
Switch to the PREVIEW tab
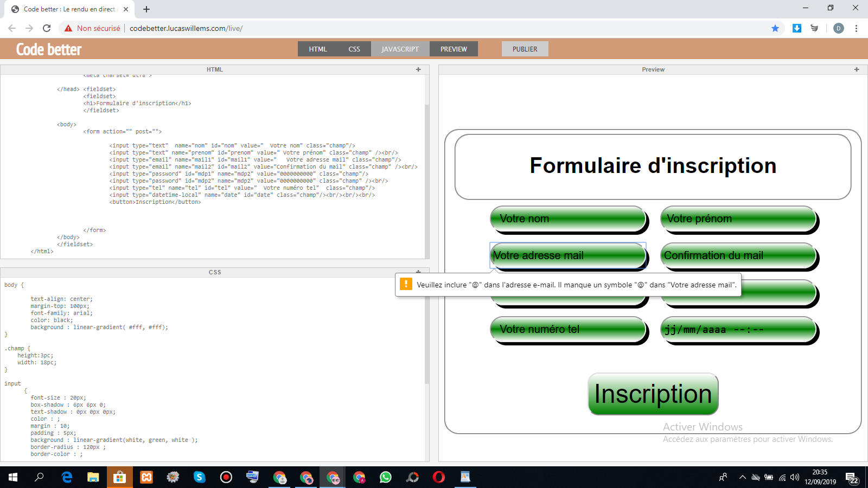tap(454, 49)
